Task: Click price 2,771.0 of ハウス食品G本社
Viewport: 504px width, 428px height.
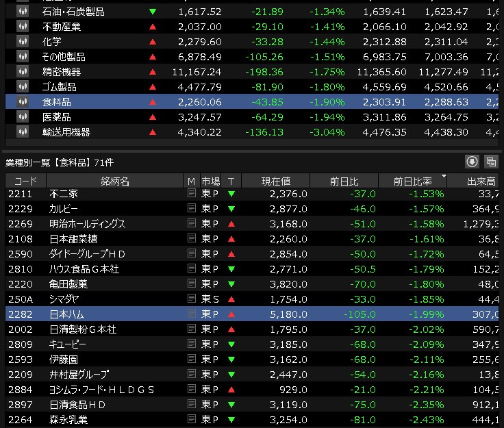Action: click(288, 269)
